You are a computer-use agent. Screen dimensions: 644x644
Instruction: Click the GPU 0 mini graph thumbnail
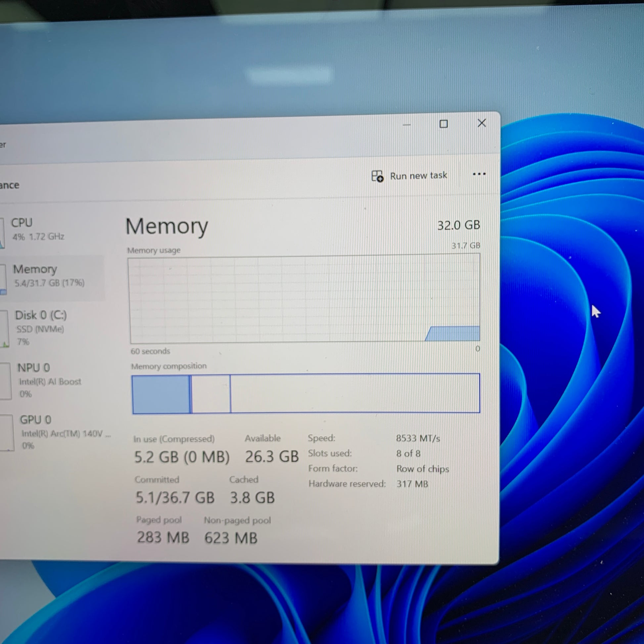7,433
